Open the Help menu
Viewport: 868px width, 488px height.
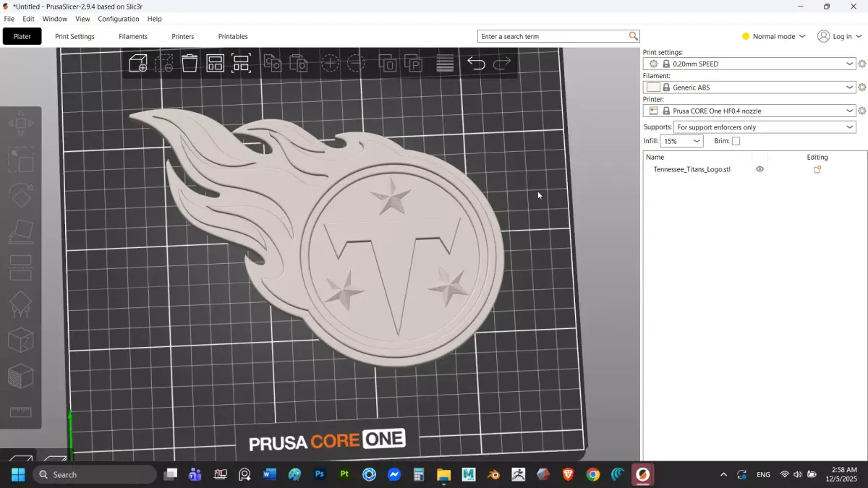point(154,19)
